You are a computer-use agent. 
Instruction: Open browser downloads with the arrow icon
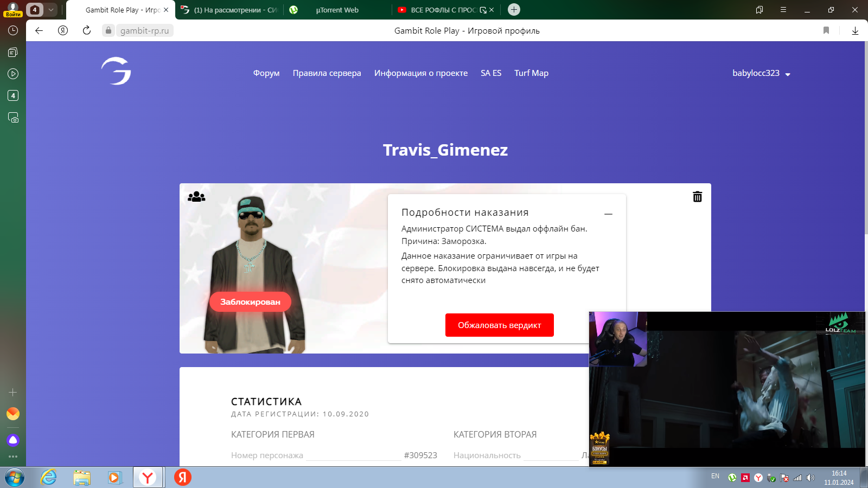tap(855, 30)
